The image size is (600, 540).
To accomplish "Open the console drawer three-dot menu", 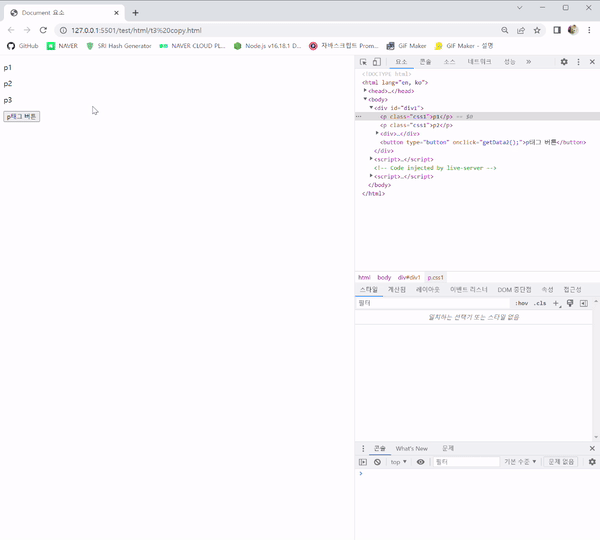I will [x=363, y=448].
